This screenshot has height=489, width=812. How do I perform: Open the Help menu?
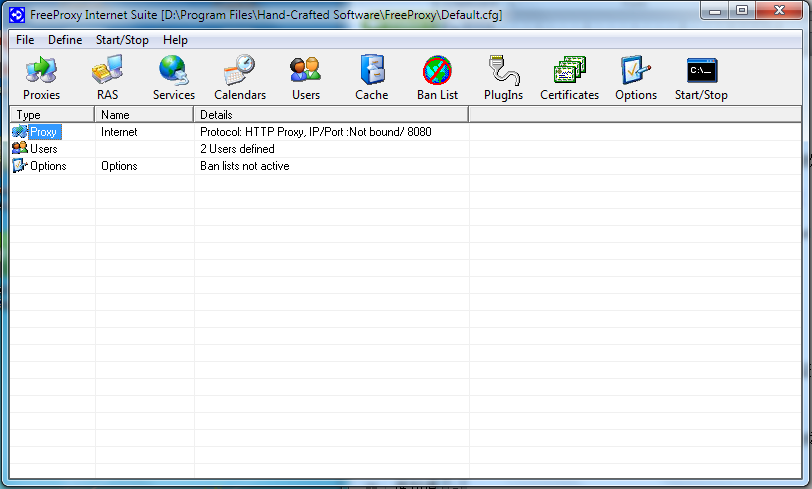(x=175, y=40)
